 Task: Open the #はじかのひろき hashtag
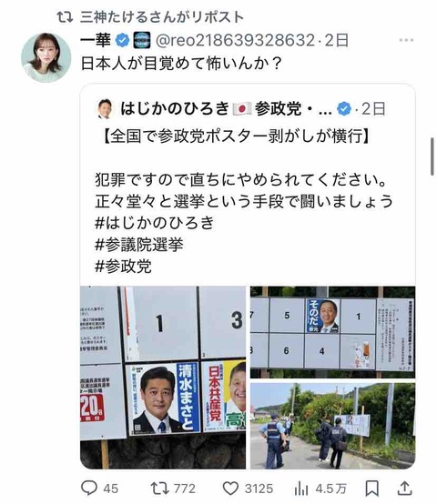point(155,223)
